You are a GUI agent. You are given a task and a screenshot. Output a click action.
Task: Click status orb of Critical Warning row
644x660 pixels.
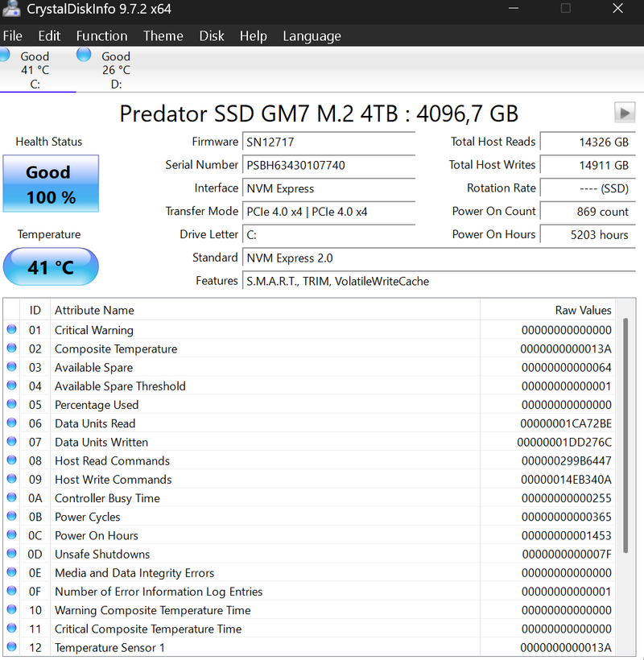coord(12,329)
